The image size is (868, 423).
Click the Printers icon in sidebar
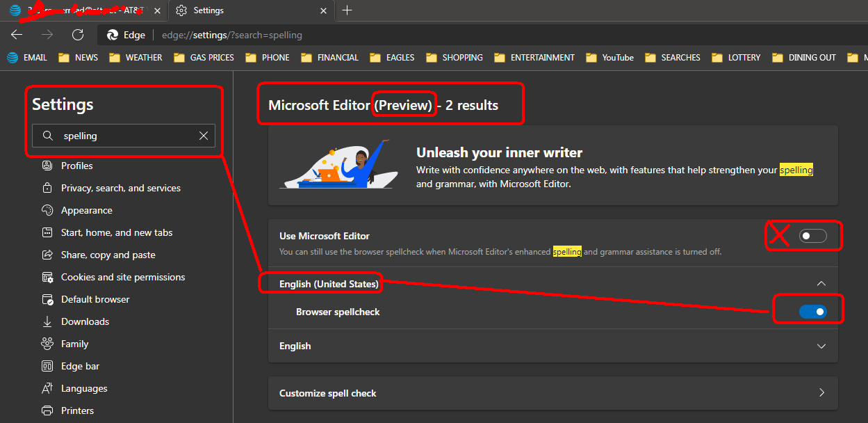47,410
